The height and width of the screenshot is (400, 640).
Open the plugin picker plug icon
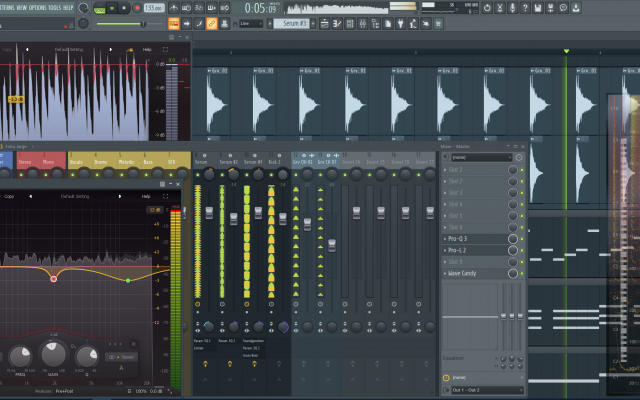pyautogui.click(x=400, y=24)
